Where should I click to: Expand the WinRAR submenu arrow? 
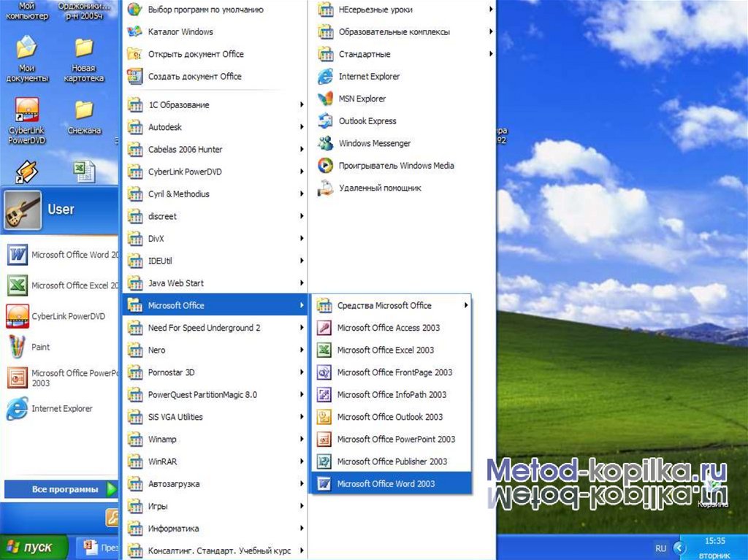[301, 461]
